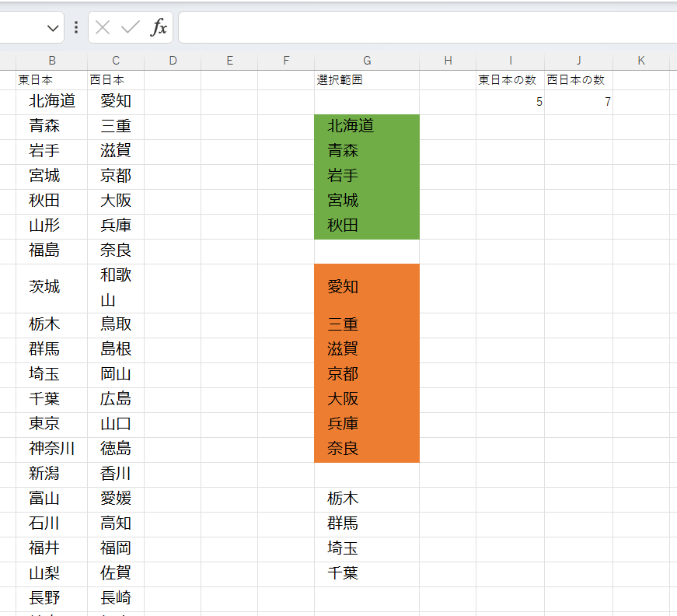The width and height of the screenshot is (677, 616).
Task: Select the 千葉 cell in column G
Action: coord(367,574)
